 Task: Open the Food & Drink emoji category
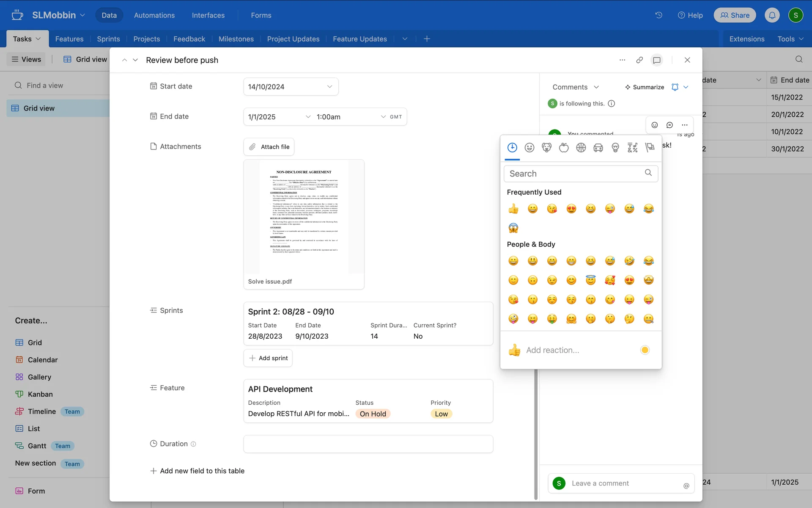coord(564,147)
